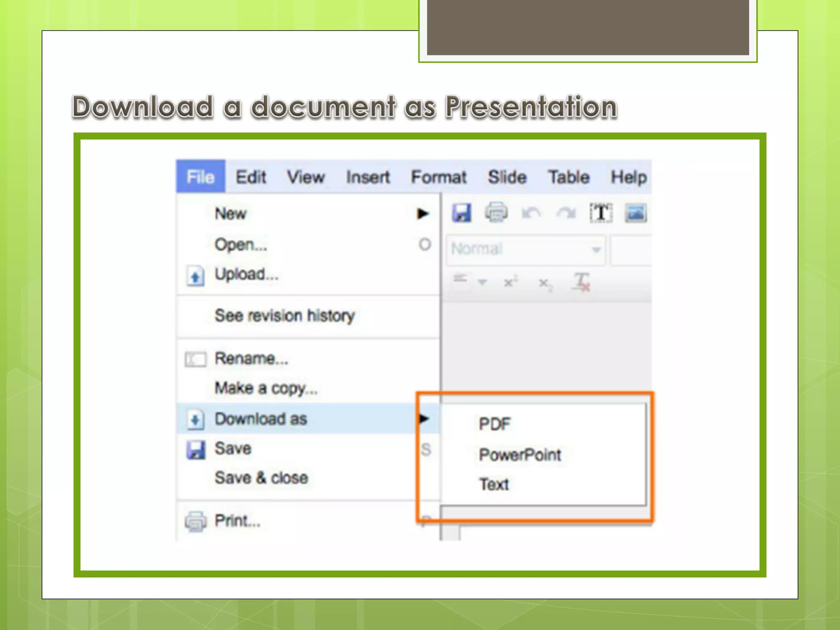Click the Upload... menu item
The image size is (840, 630).
click(x=247, y=274)
